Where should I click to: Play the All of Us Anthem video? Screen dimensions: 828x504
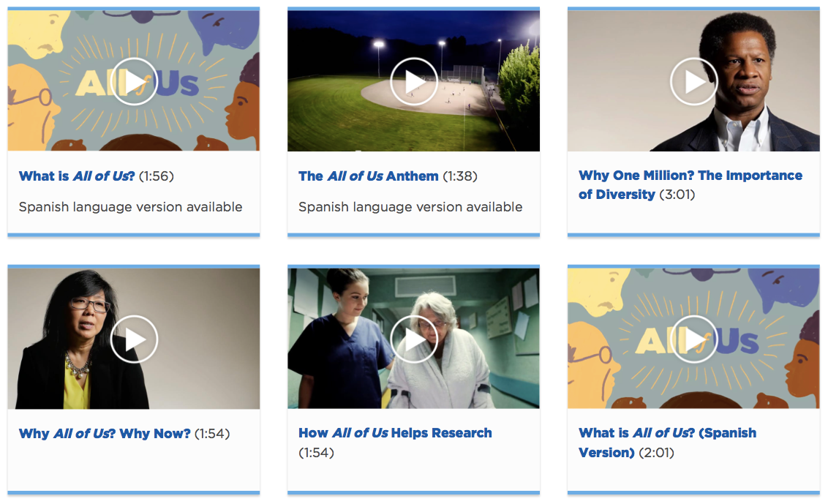(x=414, y=82)
